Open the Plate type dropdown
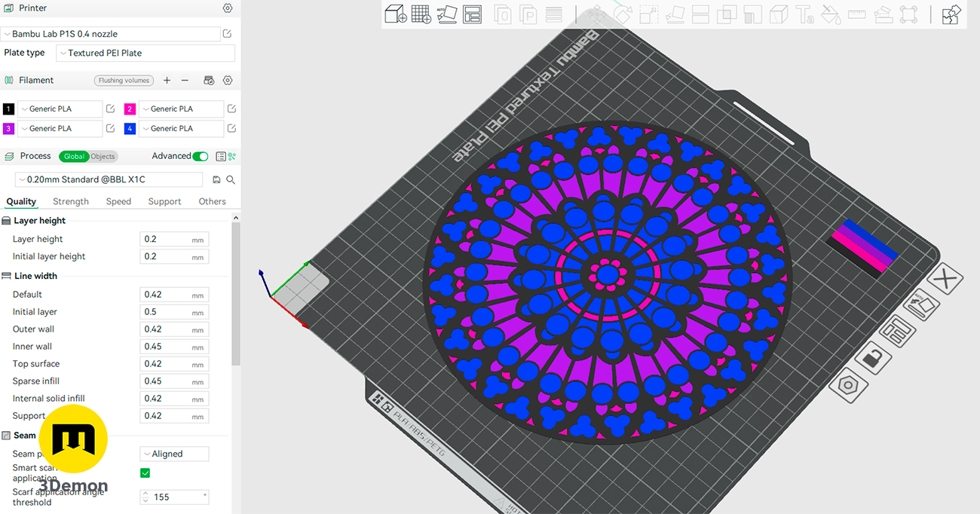This screenshot has height=514, width=980. click(x=146, y=54)
